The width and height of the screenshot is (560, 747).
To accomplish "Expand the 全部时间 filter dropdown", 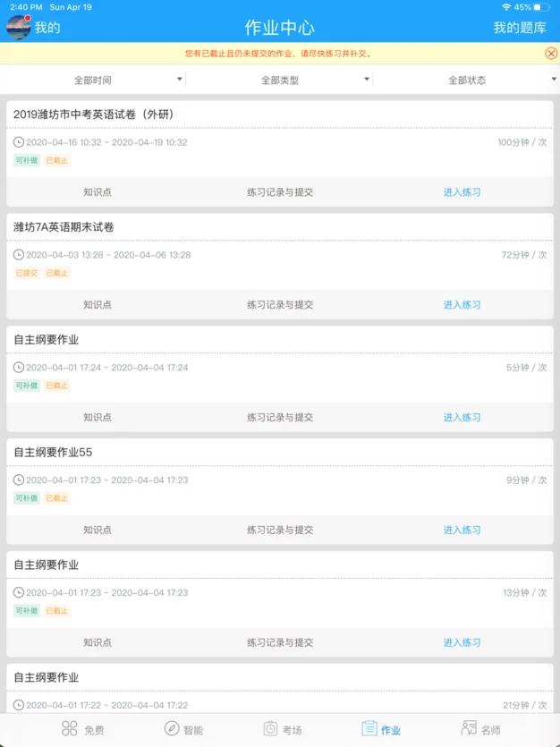I will [93, 81].
